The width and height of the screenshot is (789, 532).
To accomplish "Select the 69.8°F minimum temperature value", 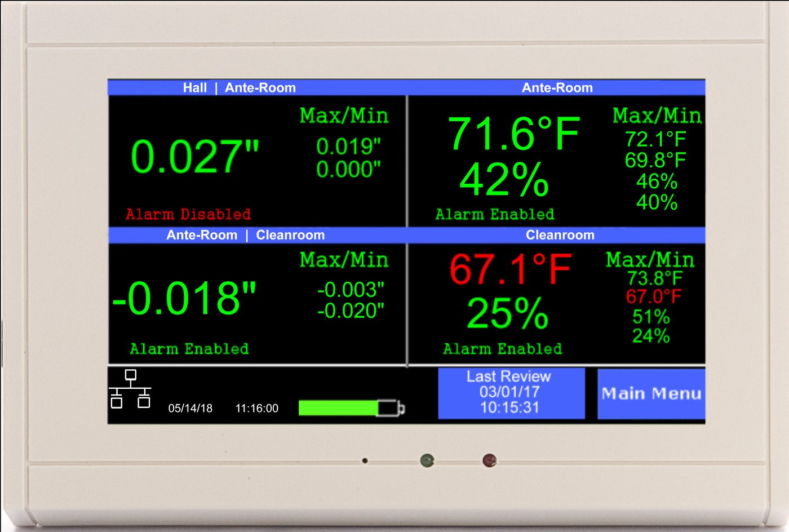I will [655, 160].
